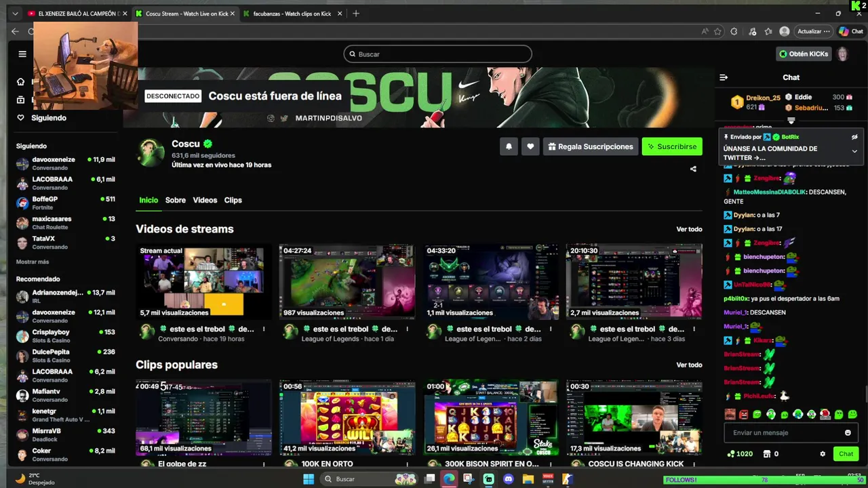Click the angry red face emote in chat
This screenshot has height=488, width=868.
(743, 414)
